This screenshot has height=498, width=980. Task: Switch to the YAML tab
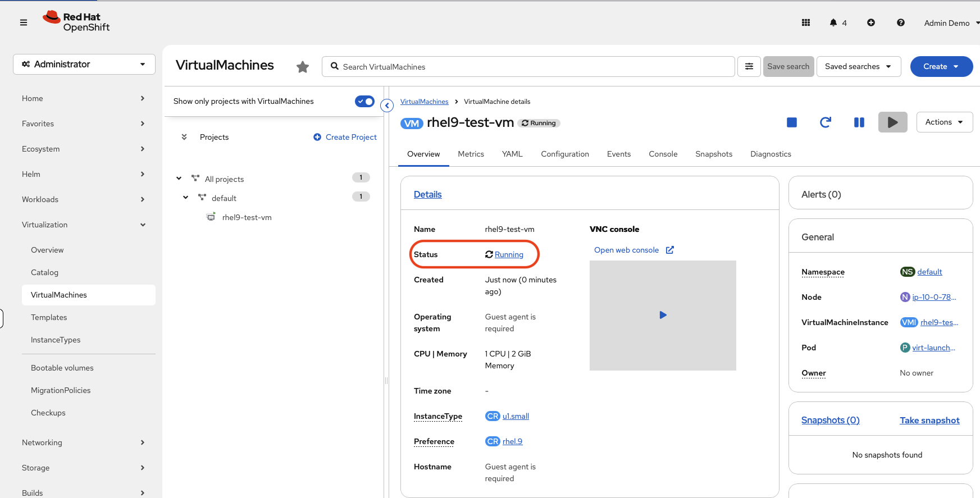coord(512,154)
